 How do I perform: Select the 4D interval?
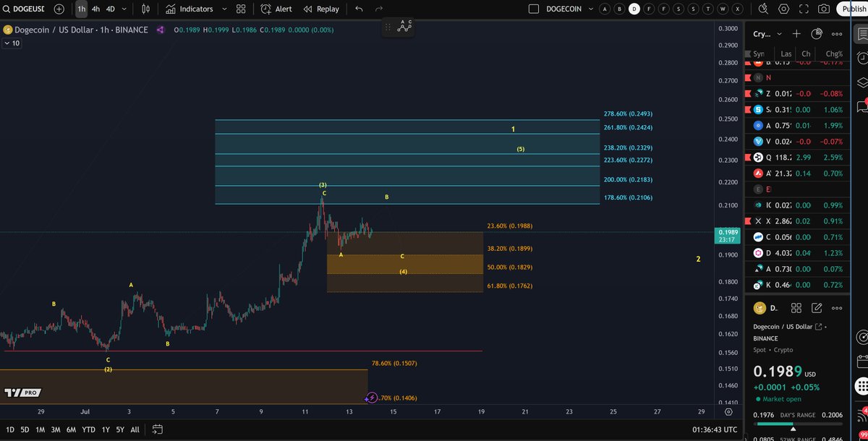pos(110,9)
